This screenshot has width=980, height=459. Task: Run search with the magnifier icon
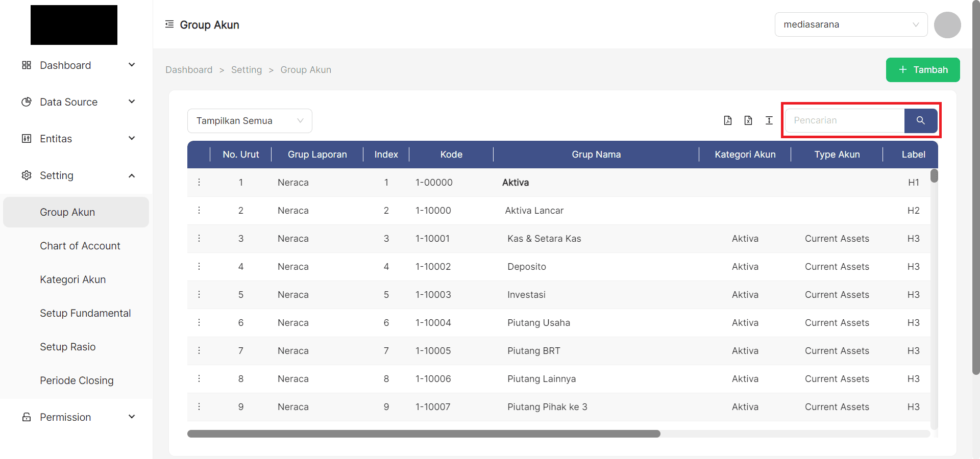click(921, 120)
